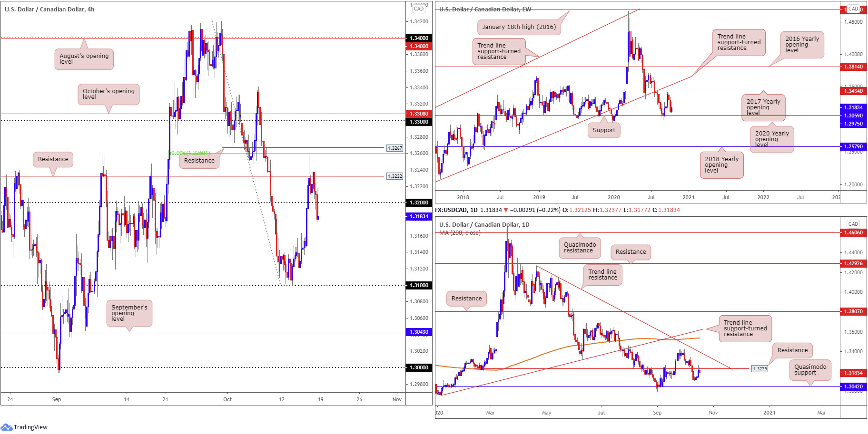
Task: Select the 'September's opening level' callout
Action: [129, 313]
